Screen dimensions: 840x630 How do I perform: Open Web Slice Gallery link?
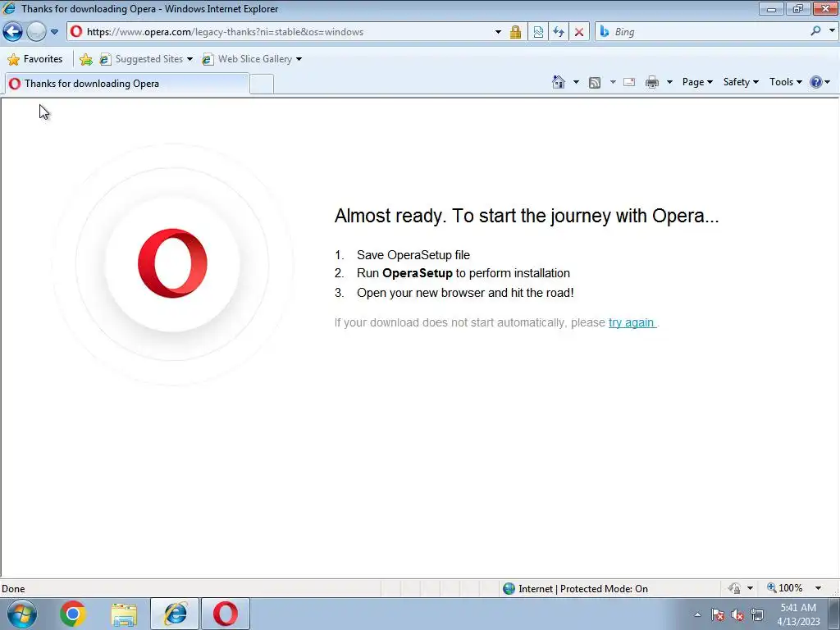(x=252, y=59)
